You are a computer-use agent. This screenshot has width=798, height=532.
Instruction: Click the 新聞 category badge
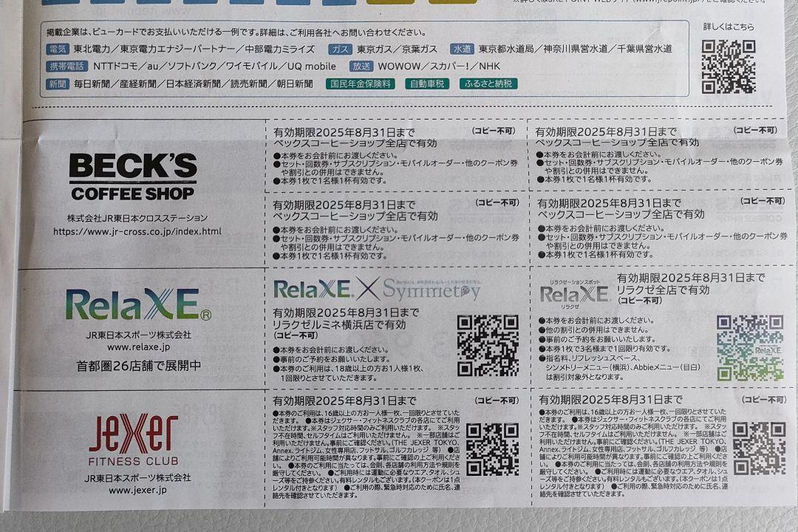pos(57,83)
